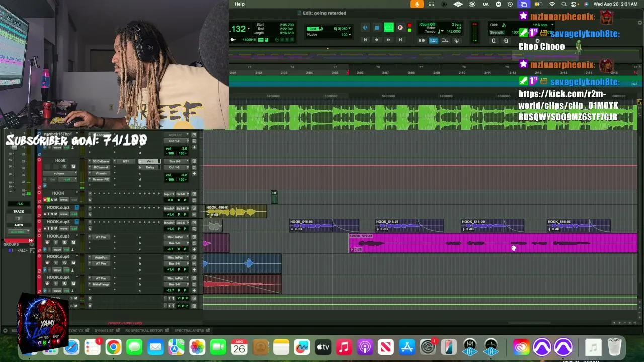The height and width of the screenshot is (362, 644).
Task: Click Return to Zero transport button
Action: pos(365,40)
